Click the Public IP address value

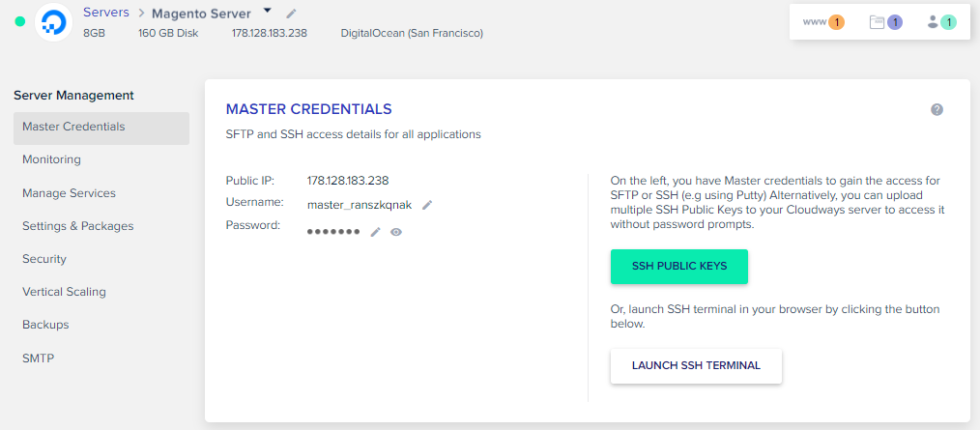click(x=347, y=180)
